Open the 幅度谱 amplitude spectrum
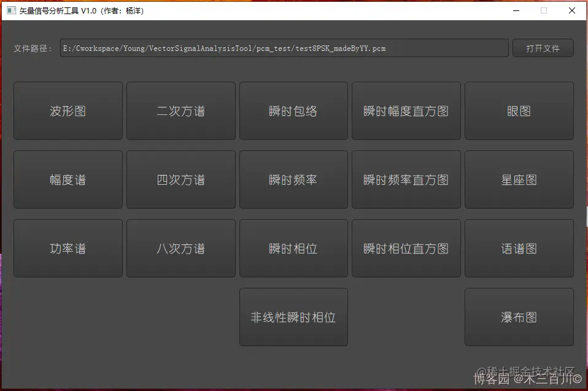The image size is (588, 391). point(68,179)
